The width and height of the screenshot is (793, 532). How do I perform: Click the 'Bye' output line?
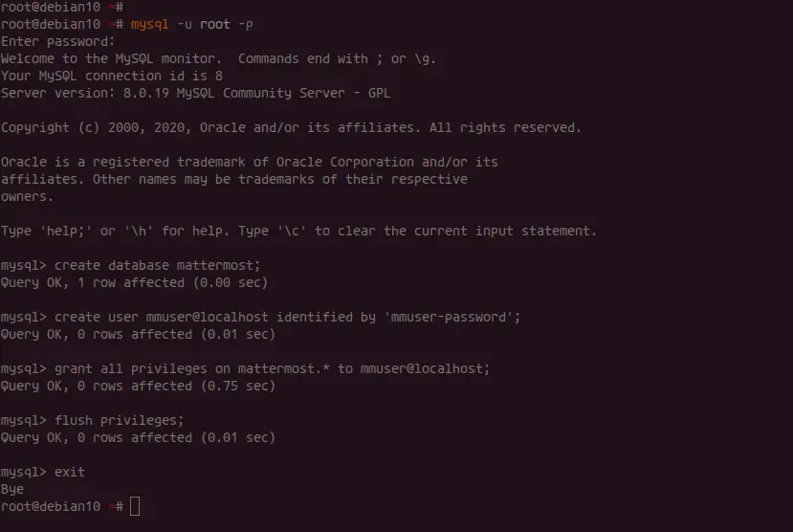coord(12,489)
